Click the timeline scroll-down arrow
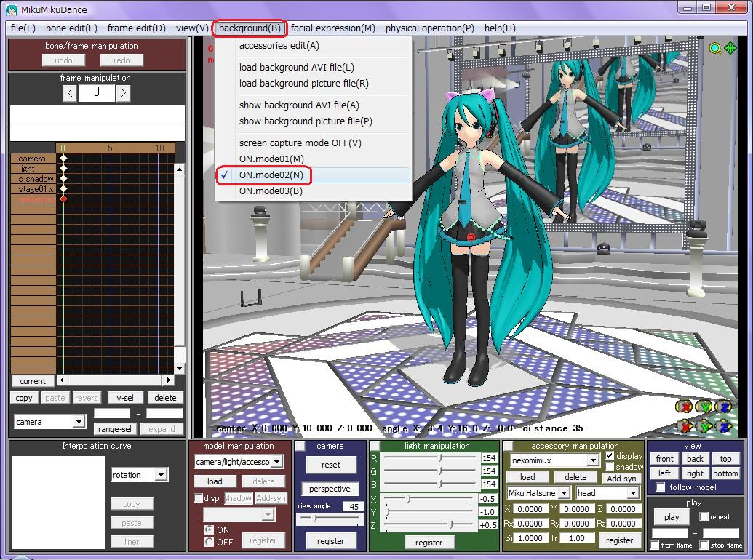753x560 pixels. pos(179,369)
